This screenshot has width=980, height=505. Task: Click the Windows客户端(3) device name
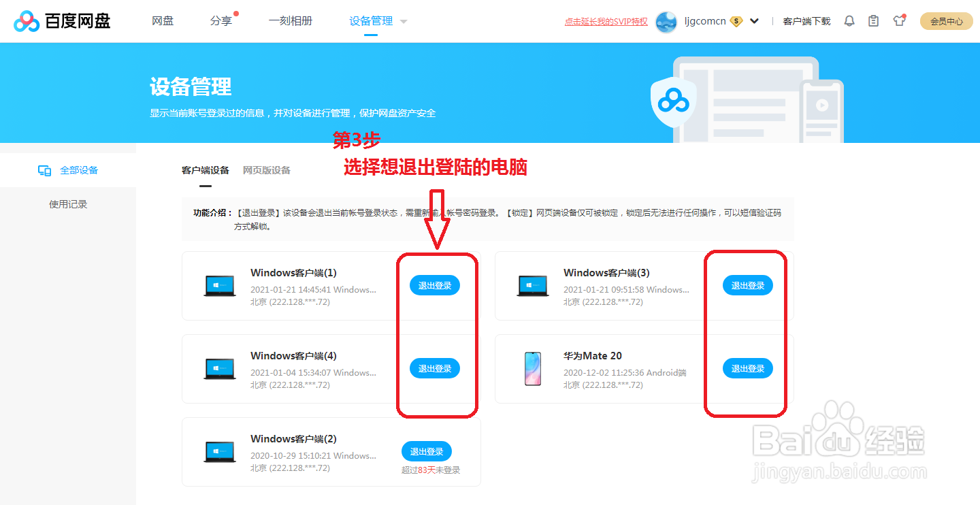click(x=606, y=273)
